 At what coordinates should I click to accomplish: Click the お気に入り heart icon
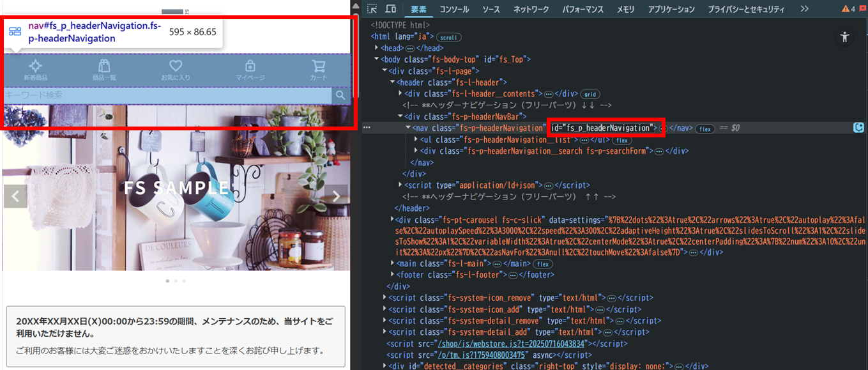coord(176,66)
